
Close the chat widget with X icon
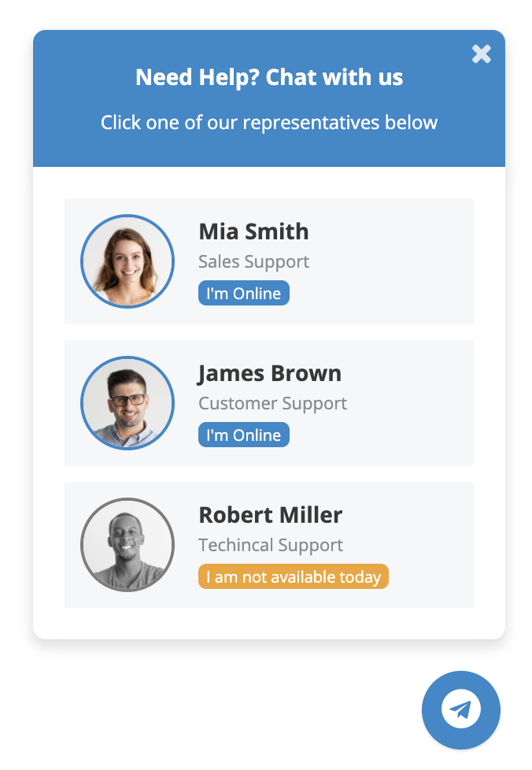coord(481,54)
